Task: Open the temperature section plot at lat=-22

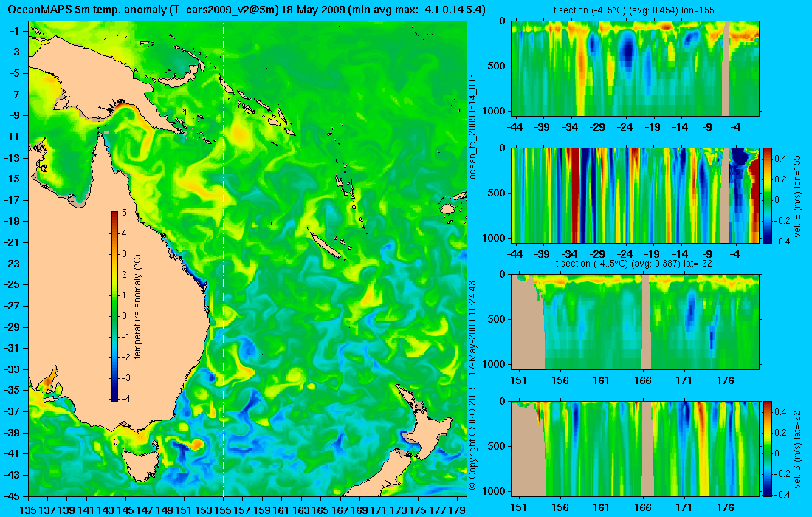Action: coord(635,322)
